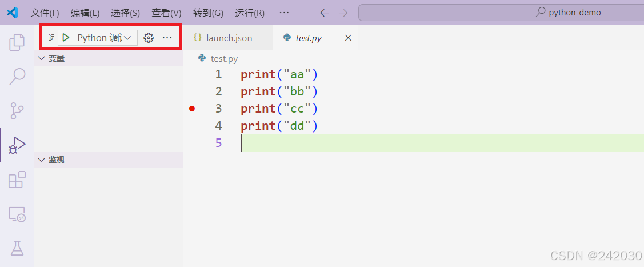
Task: Start debugging with the green play button
Action: [65, 38]
